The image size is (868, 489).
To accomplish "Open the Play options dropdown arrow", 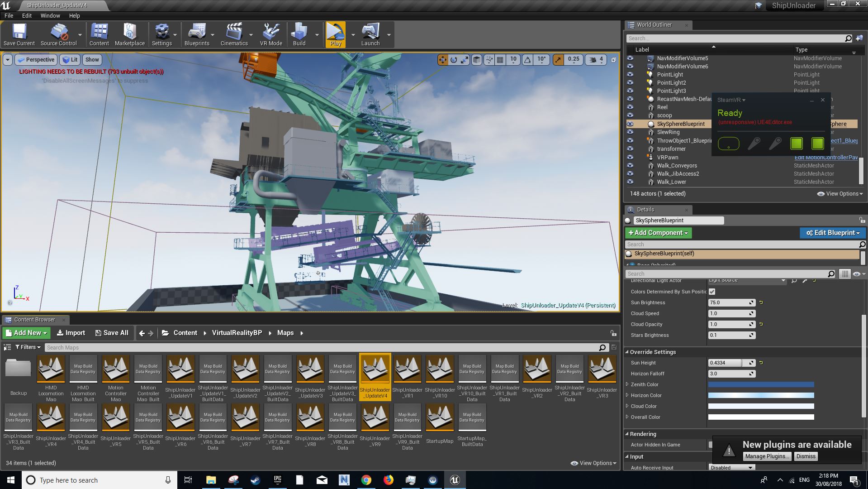I will pos(353,35).
